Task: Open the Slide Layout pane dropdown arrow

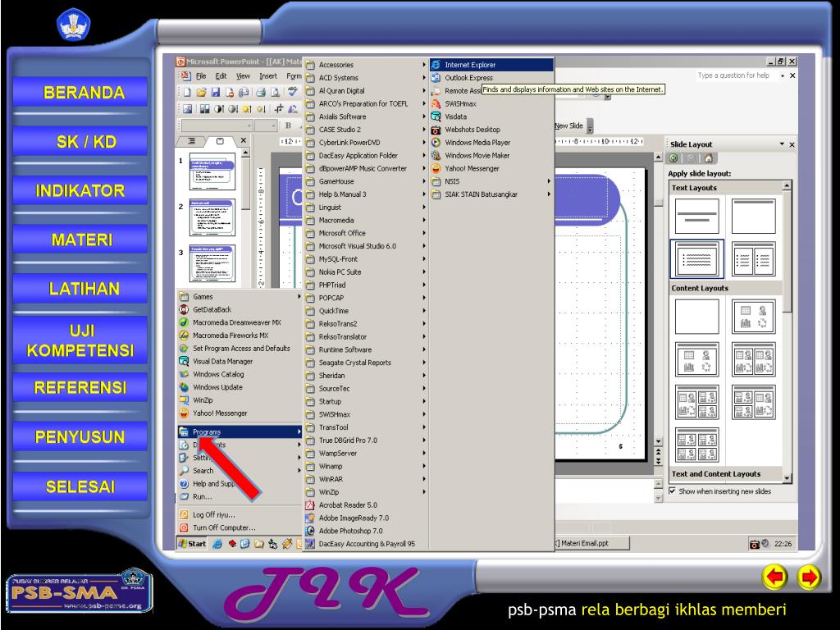Action: 782,144
